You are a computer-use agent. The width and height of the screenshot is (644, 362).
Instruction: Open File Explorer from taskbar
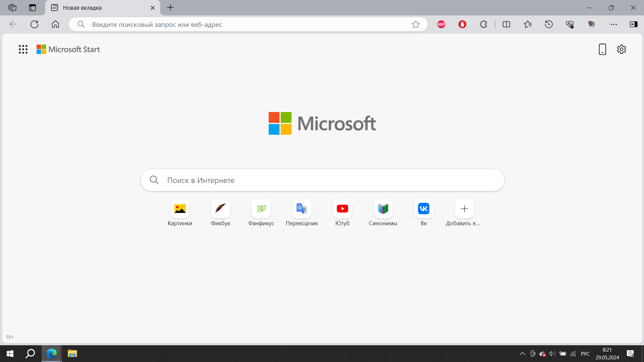(72, 354)
